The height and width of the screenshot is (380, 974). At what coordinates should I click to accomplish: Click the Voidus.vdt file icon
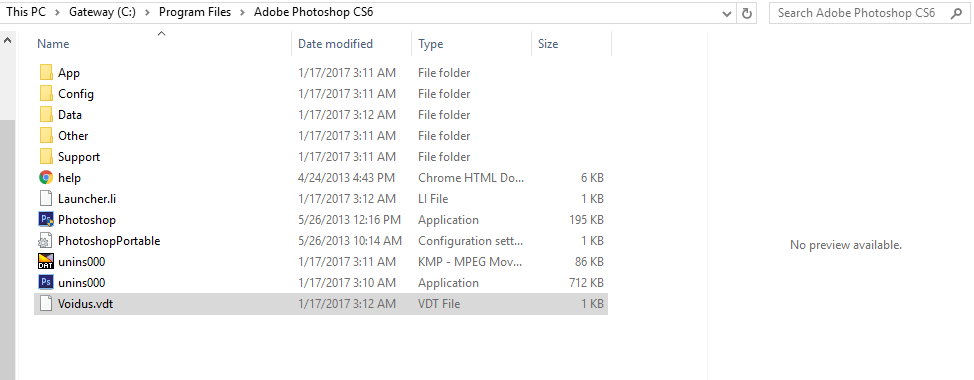46,304
